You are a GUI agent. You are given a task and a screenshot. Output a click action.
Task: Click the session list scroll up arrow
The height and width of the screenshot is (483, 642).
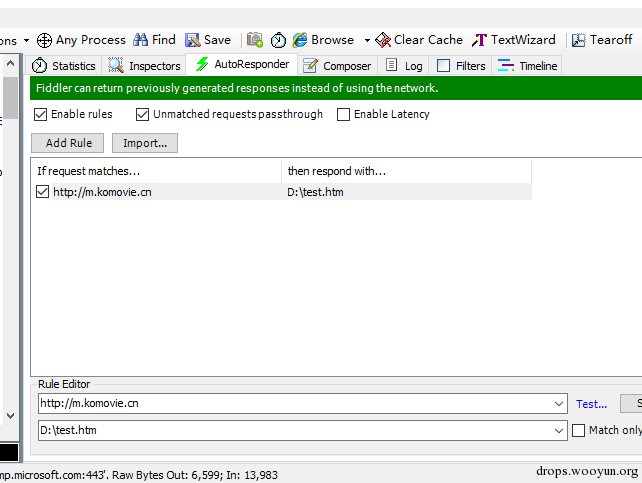(x=11, y=63)
